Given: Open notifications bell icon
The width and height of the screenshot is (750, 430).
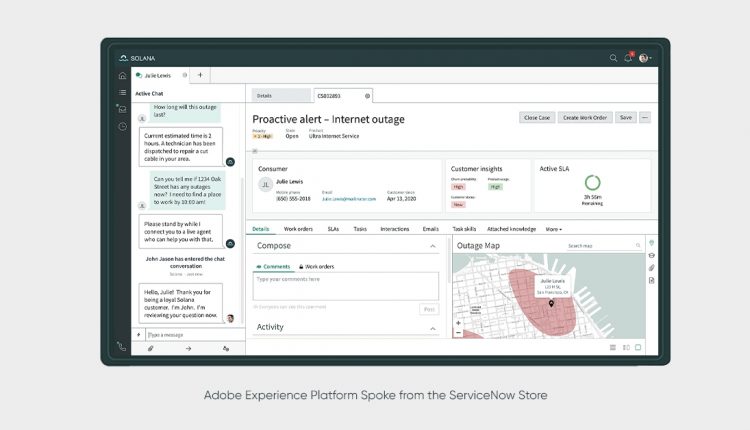Looking at the screenshot, I should pyautogui.click(x=628, y=57).
